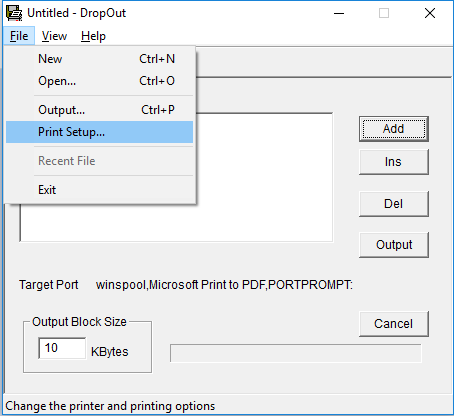The height and width of the screenshot is (416, 454).
Task: Open the View menu
Action: pos(54,36)
